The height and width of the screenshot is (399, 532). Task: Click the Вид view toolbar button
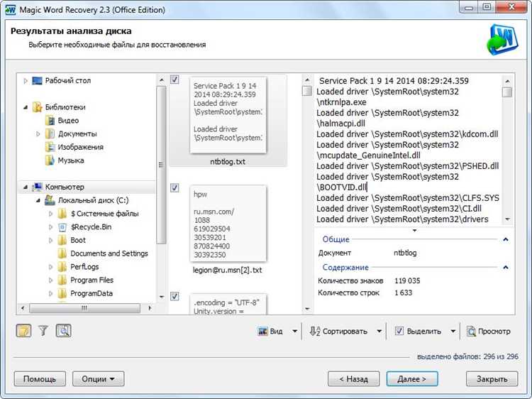[270, 331]
